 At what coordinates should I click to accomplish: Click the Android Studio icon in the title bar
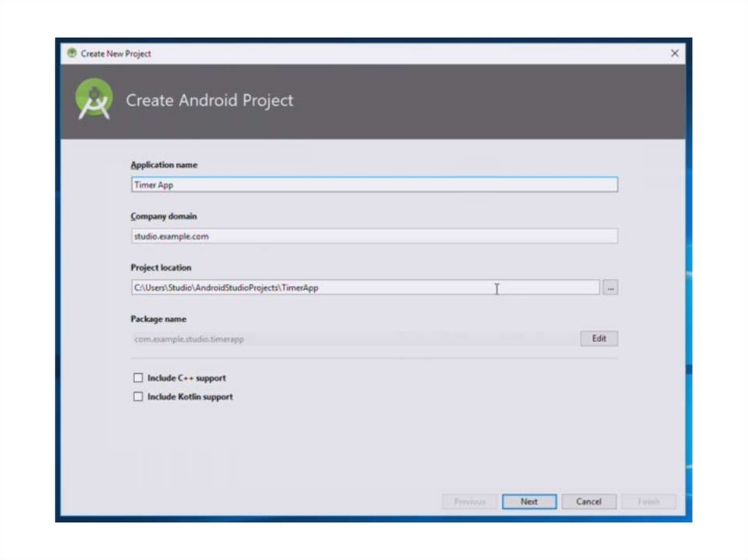pos(72,53)
